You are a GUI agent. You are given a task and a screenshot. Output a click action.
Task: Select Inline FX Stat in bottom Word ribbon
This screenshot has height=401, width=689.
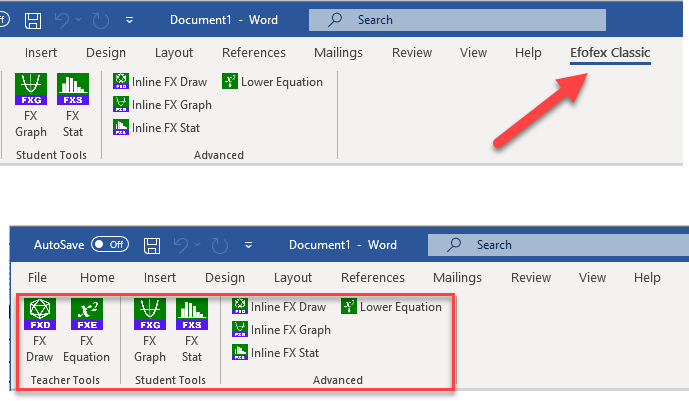pos(276,352)
